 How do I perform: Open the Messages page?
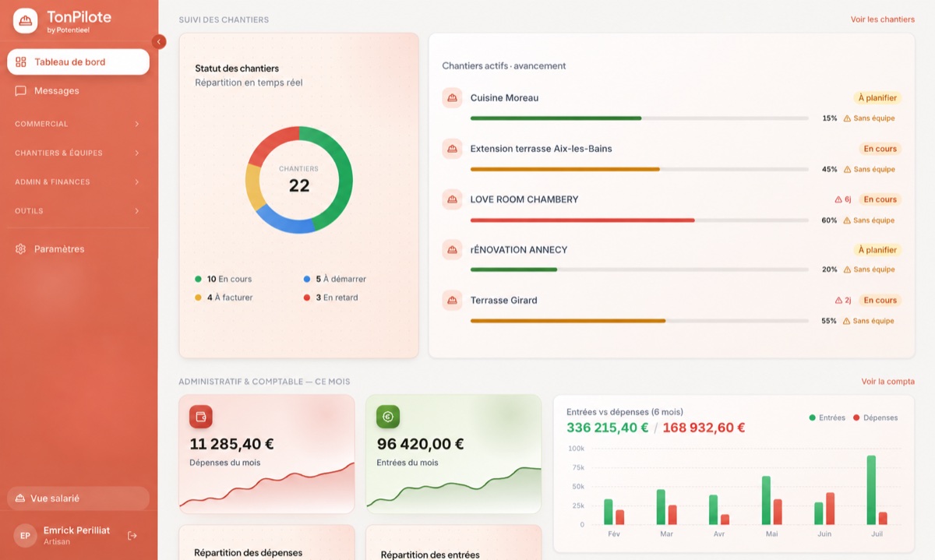(78, 90)
